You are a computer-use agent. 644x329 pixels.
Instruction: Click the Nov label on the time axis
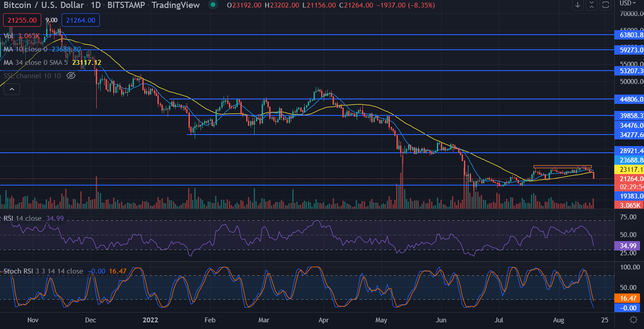click(x=34, y=320)
